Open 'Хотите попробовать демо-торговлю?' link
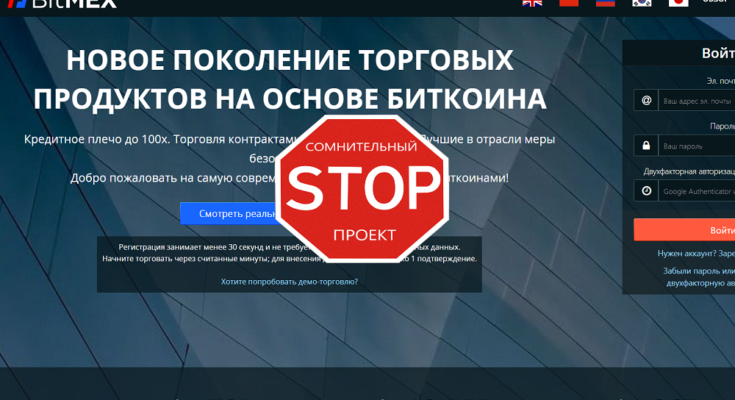735x400 pixels. coord(289,281)
